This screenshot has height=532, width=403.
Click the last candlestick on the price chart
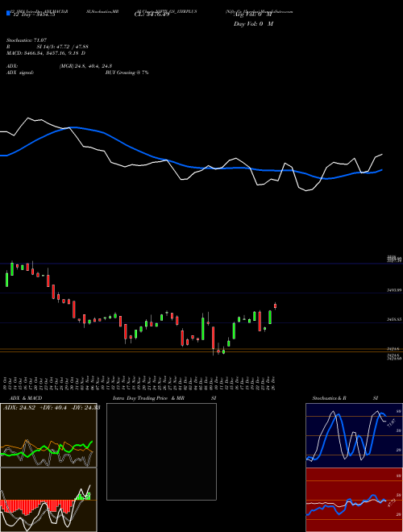click(x=275, y=305)
